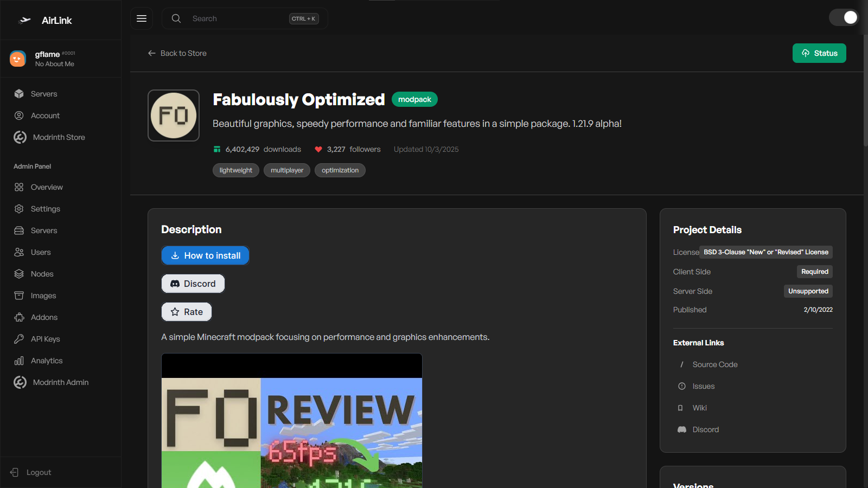Open Modrinth Store in sidebar
Image resolution: width=868 pixels, height=488 pixels.
(59, 137)
